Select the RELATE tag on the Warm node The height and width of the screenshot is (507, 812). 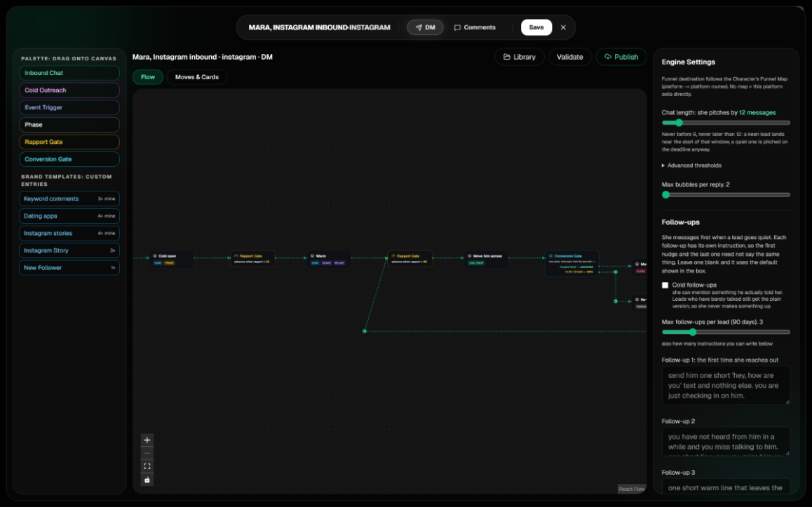click(339, 263)
